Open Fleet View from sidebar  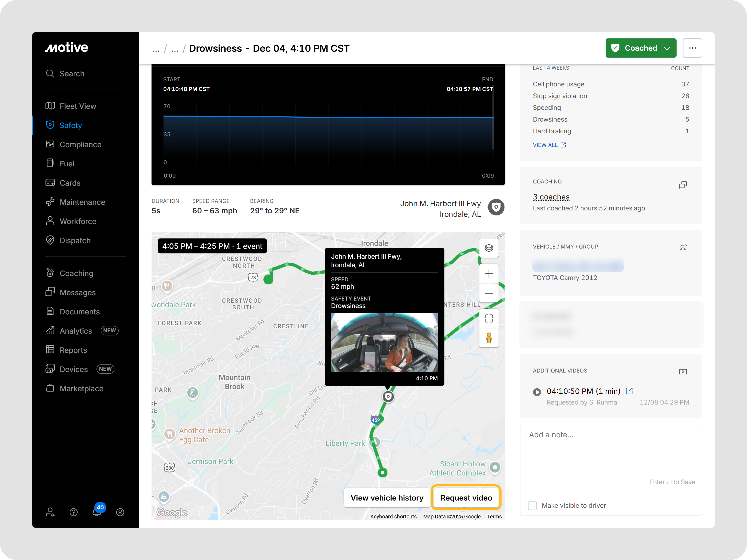point(78,106)
